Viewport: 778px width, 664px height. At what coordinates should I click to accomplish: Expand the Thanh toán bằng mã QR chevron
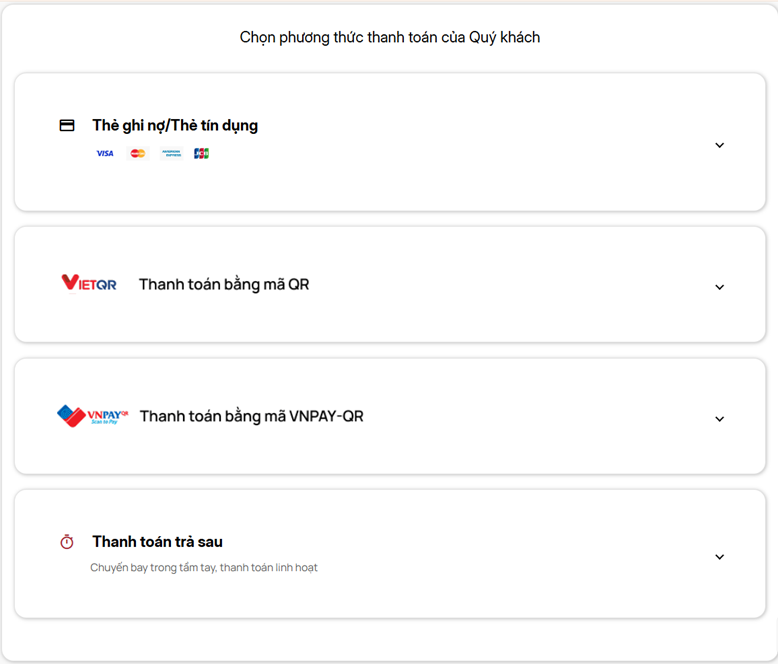click(719, 287)
